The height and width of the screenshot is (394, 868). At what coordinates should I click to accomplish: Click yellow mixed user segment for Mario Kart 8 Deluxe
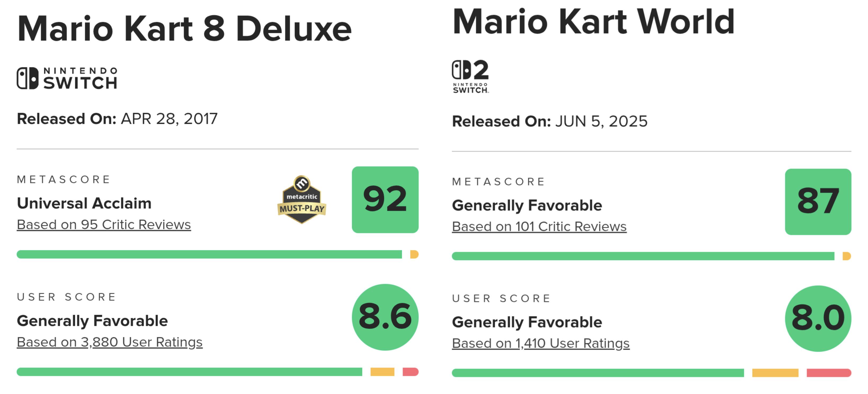(x=382, y=372)
